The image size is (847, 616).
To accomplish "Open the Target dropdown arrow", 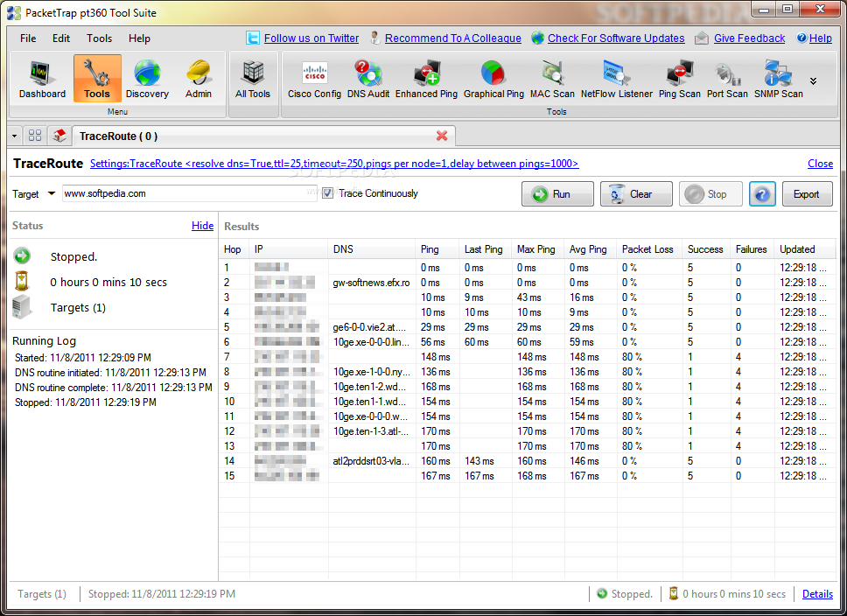I will point(52,193).
